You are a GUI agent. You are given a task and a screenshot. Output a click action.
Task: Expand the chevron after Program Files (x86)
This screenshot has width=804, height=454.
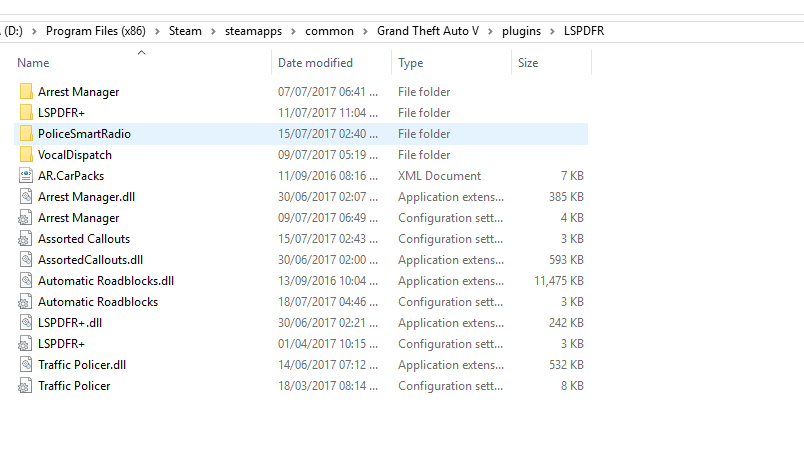coord(157,31)
